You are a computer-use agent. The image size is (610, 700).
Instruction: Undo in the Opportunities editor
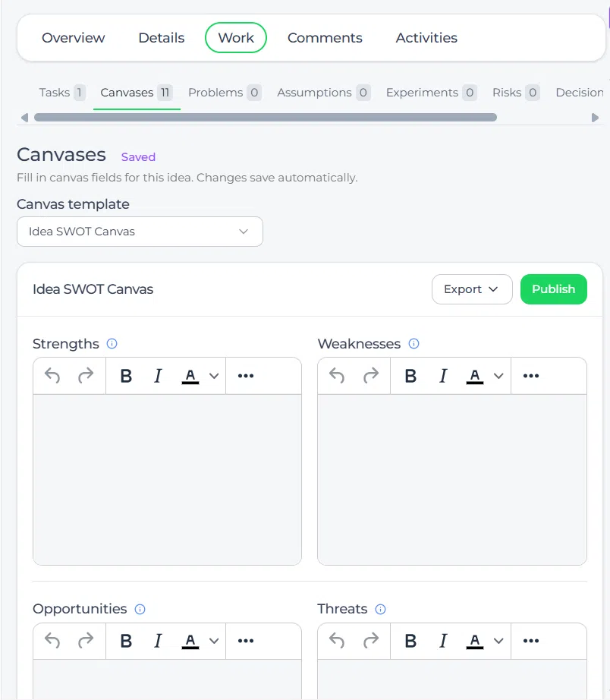[x=52, y=641]
